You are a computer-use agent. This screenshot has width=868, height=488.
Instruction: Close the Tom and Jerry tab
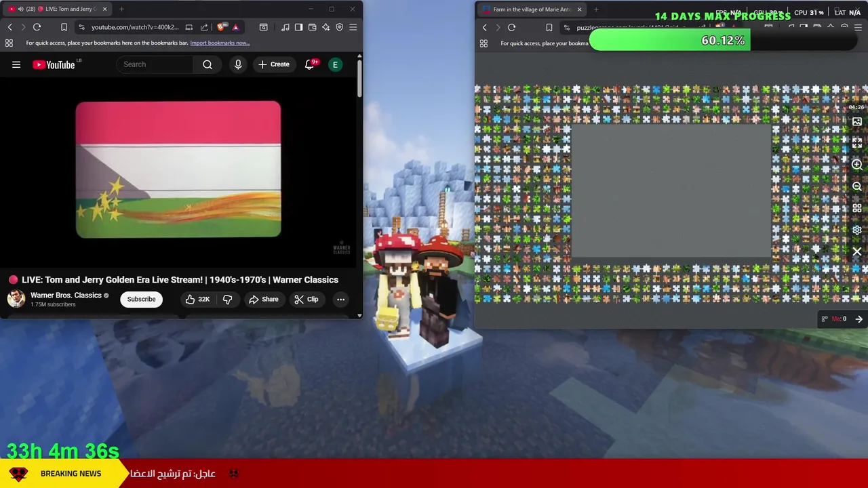pos(103,9)
